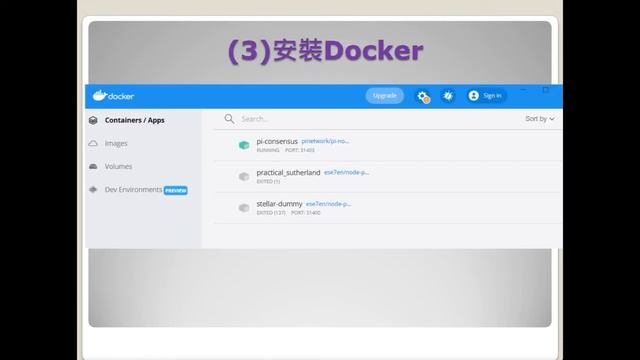Open stellar-dummy's ese7en/node-p... image link
The width and height of the screenshot is (640, 360).
[x=329, y=204]
